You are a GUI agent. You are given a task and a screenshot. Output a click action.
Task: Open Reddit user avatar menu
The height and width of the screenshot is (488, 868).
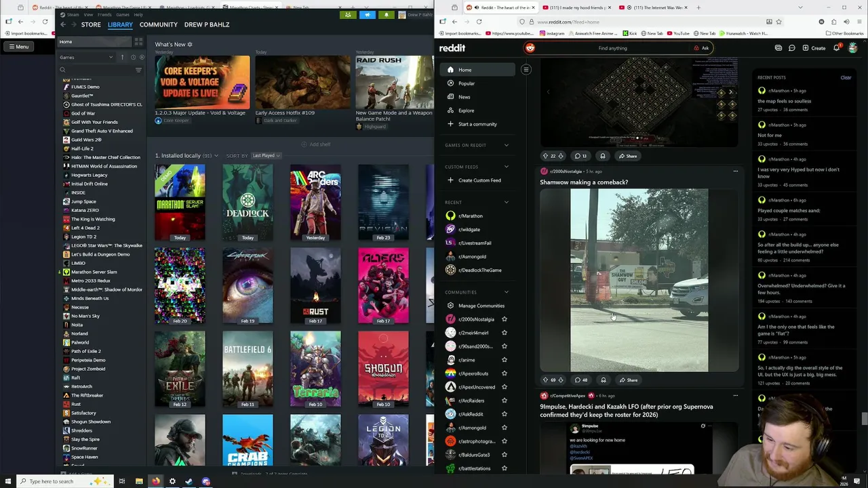tap(852, 48)
